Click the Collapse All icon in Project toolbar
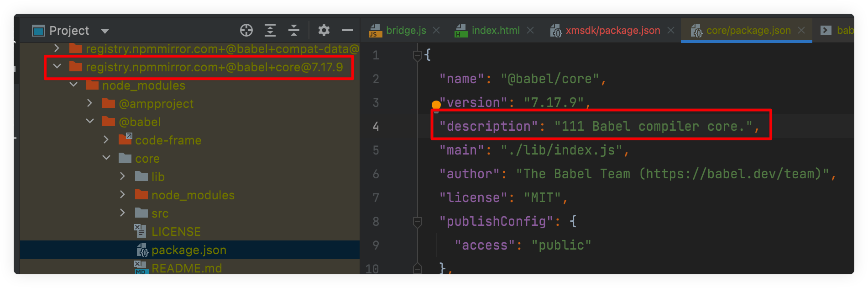Viewport: 868px width, 288px height. click(x=294, y=30)
